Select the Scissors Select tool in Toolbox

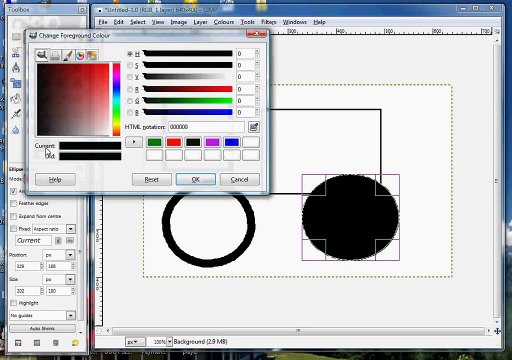16,53
